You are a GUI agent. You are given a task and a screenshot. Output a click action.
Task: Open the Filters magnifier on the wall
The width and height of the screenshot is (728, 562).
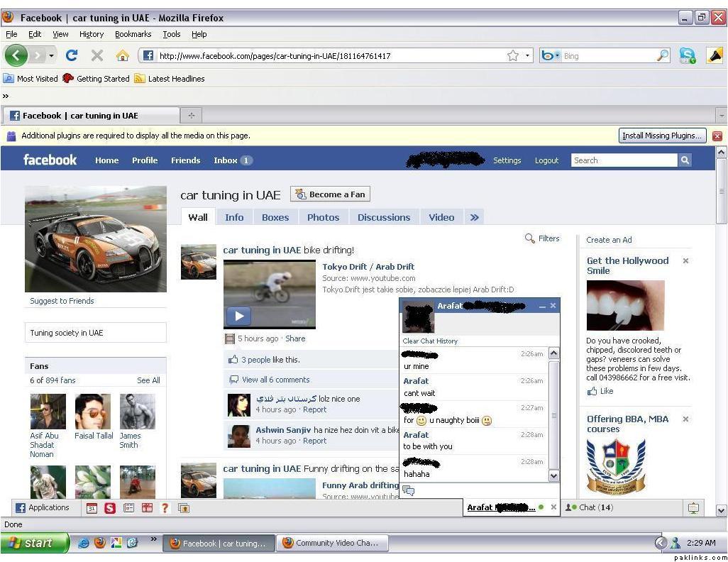530,238
